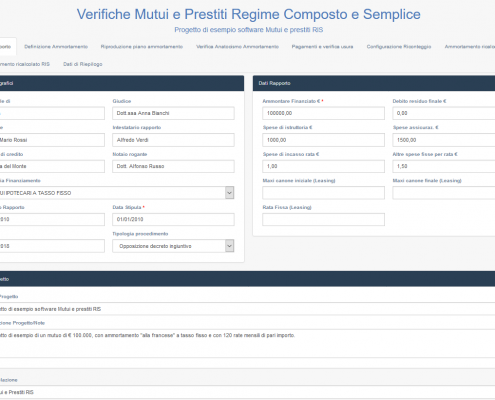Screen dimensions: 495x400
Task: Edit the Intestatario rapporto field
Action: [x=173, y=140]
